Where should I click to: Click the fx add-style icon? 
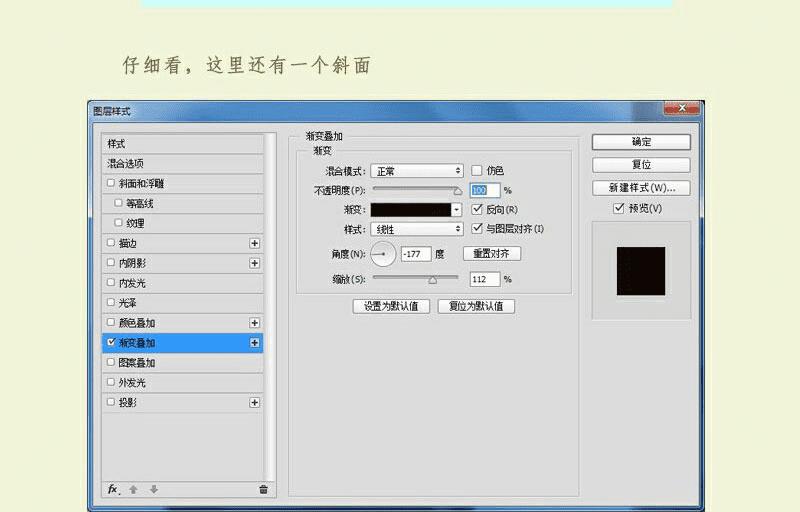pyautogui.click(x=113, y=489)
